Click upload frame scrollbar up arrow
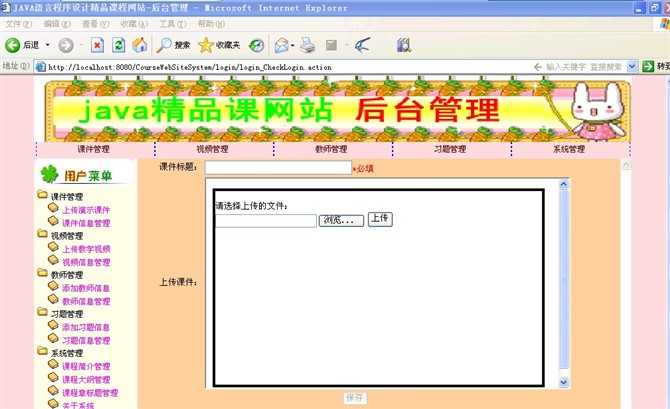670x409 pixels. click(564, 184)
